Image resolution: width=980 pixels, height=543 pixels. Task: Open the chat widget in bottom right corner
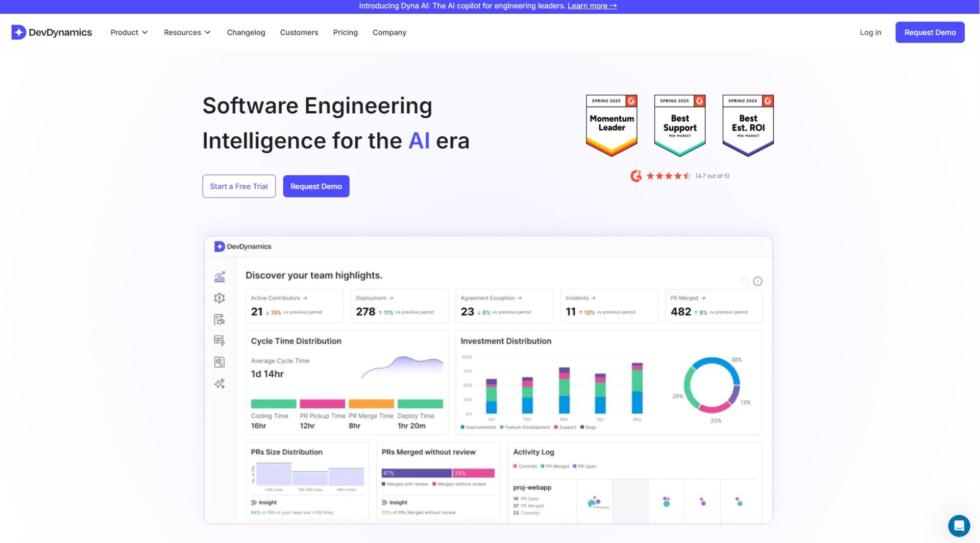pos(959,526)
